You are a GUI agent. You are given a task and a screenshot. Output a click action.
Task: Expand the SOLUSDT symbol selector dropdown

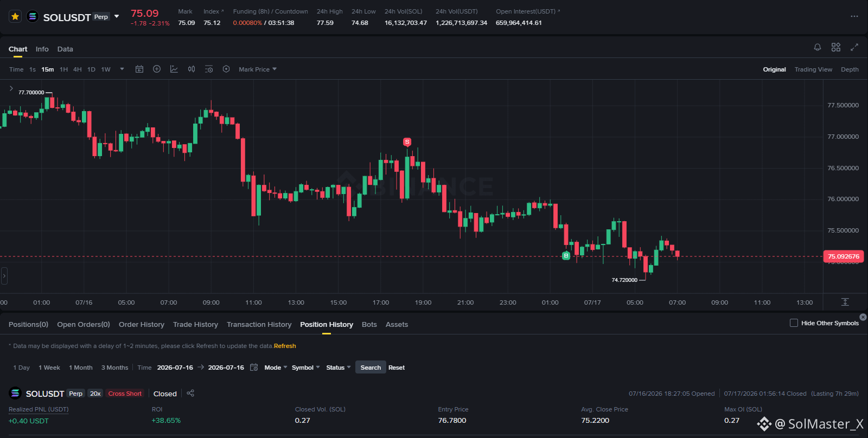tap(117, 16)
